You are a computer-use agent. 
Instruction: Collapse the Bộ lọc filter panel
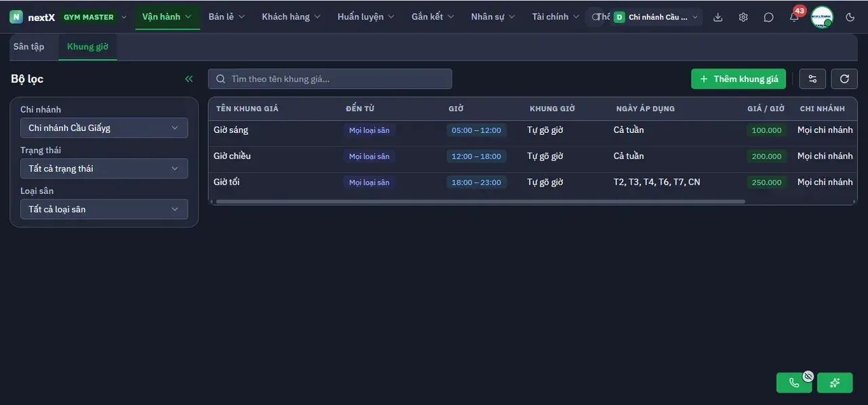(189, 79)
